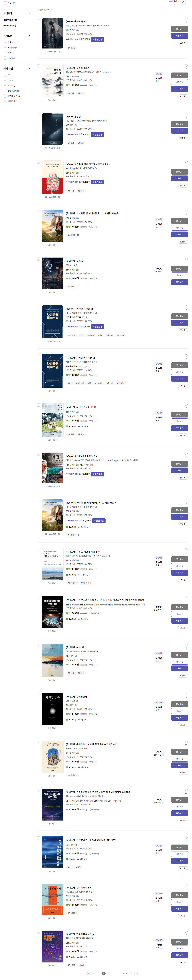This screenshot has height=980, width=192.
Task: Collapse the 혜택/조건 section chevron
Action: click(x=29, y=69)
